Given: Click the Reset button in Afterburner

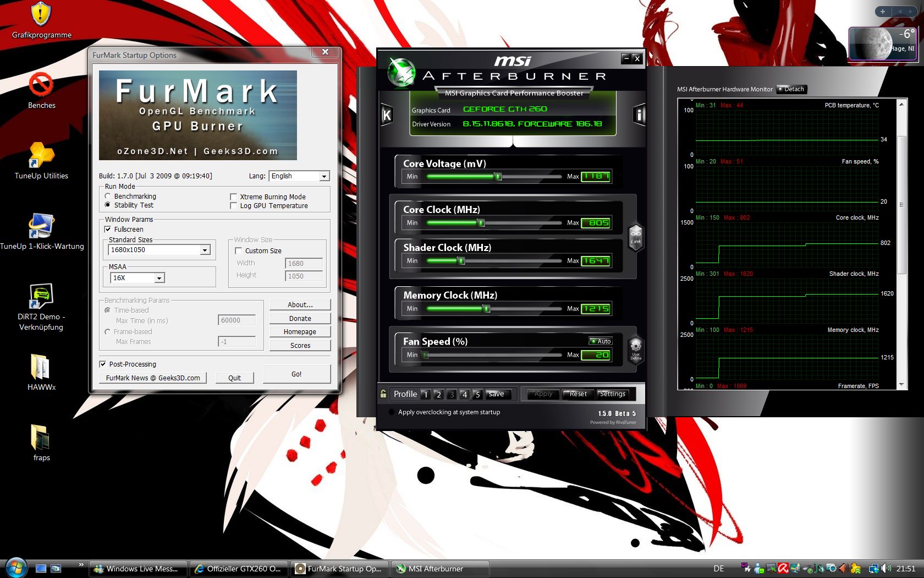Looking at the screenshot, I should pos(578,394).
